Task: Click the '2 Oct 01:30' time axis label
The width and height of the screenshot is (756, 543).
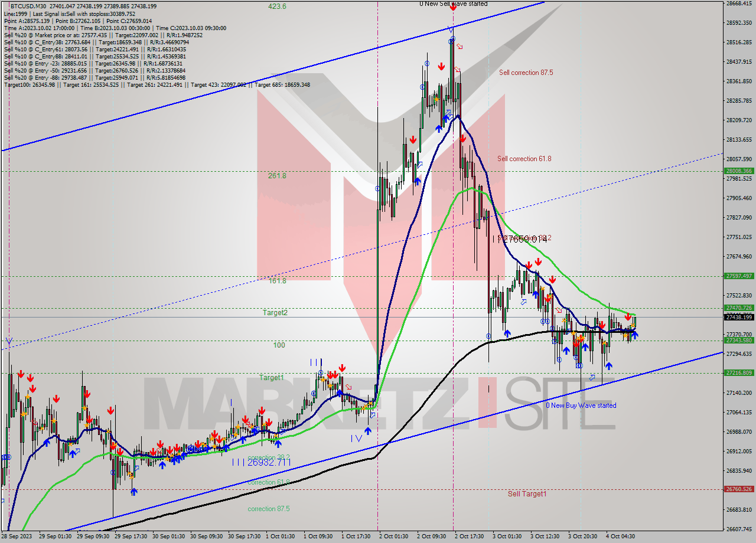Action: [x=394, y=537]
